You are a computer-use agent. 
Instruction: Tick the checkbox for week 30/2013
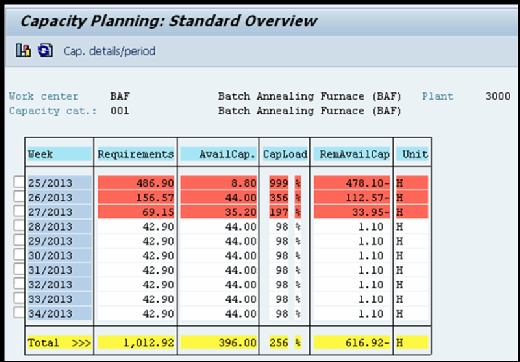[x=19, y=255]
